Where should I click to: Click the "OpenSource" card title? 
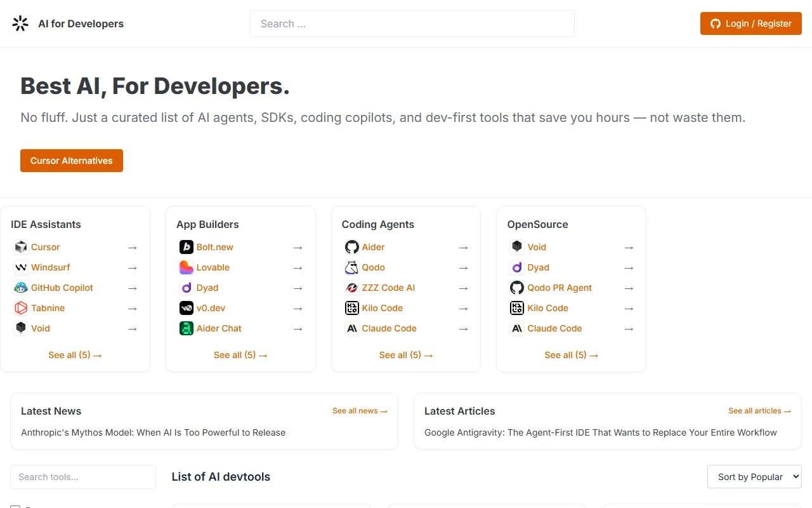click(538, 224)
